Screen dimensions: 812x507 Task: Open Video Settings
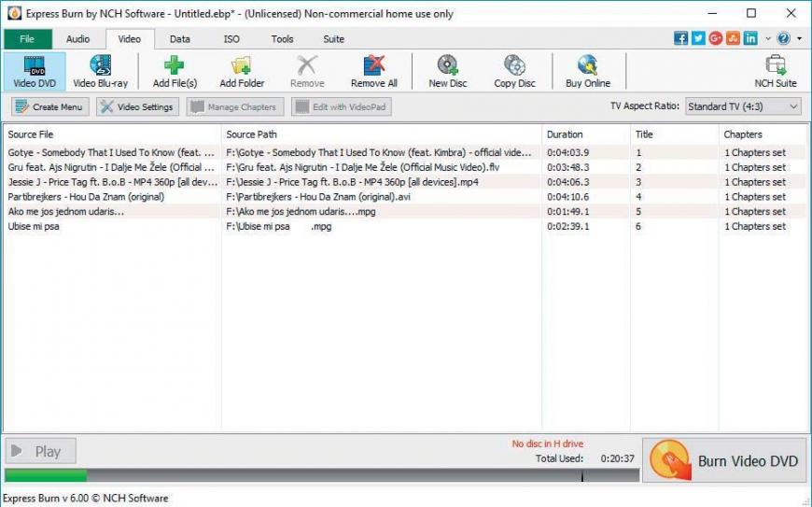pos(138,106)
